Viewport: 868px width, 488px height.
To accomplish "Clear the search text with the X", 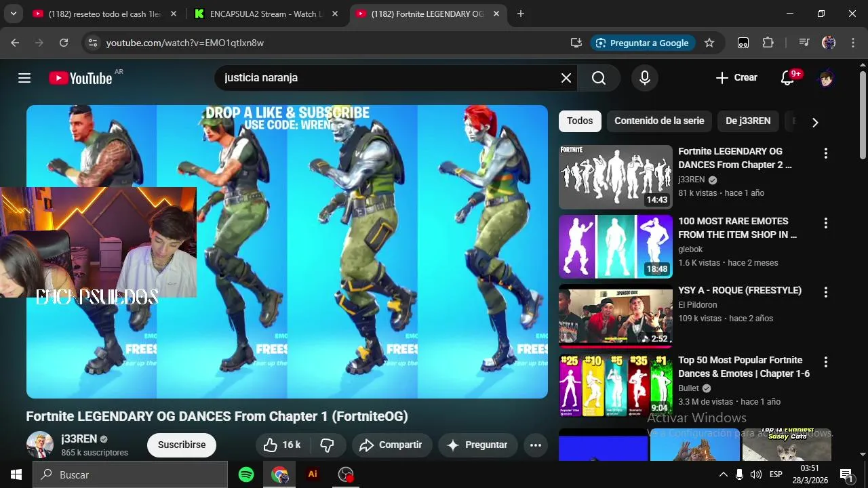I will (566, 78).
